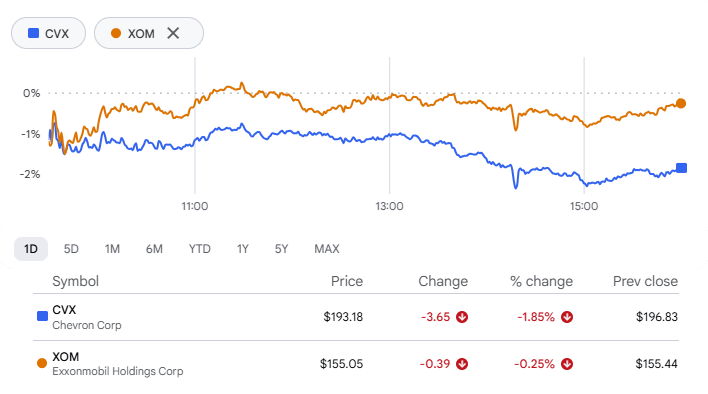Viewport: 708px width, 394px height.
Task: Show the 6M time range
Action: click(x=154, y=249)
